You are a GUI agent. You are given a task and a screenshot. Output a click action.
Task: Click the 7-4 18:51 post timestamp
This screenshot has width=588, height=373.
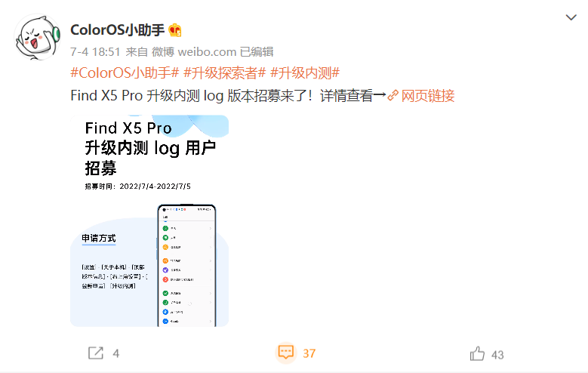(x=95, y=52)
